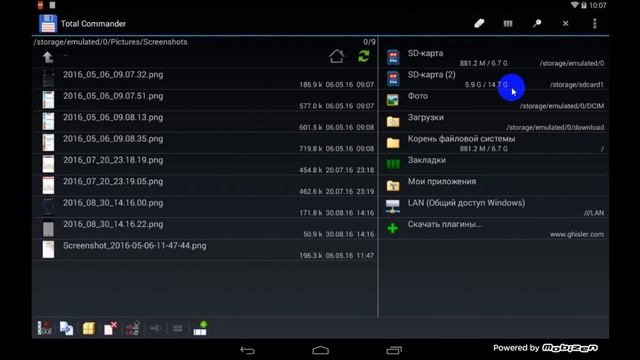This screenshot has height=360, width=640.
Task: Select file 2016_07_20_23.19.05.png
Action: pos(205,185)
